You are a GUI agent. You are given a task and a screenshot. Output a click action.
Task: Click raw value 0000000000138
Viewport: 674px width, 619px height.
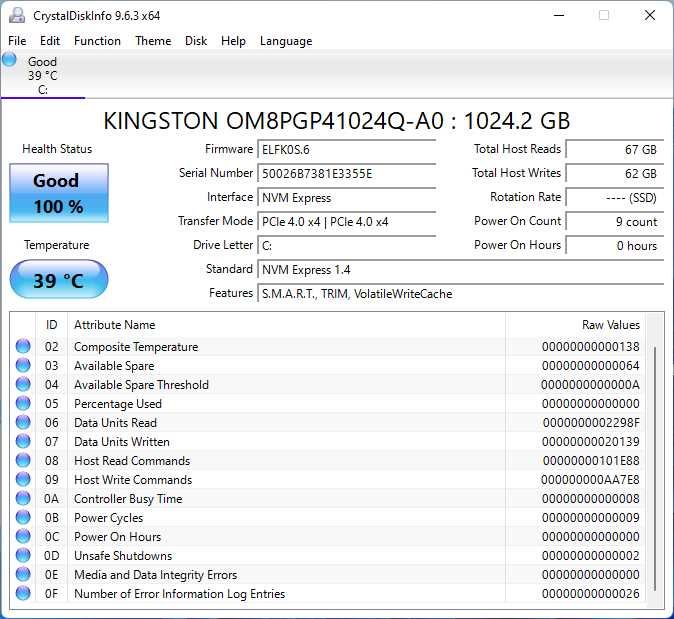(591, 346)
